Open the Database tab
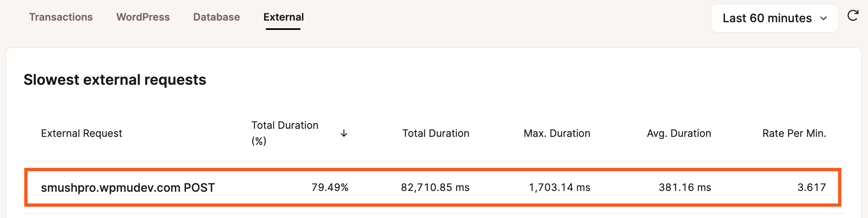Screen dimensions: 868x218 point(216,17)
